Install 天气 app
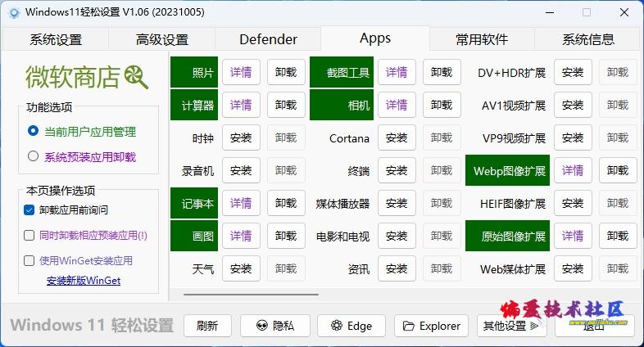This screenshot has height=347, width=644. [241, 268]
